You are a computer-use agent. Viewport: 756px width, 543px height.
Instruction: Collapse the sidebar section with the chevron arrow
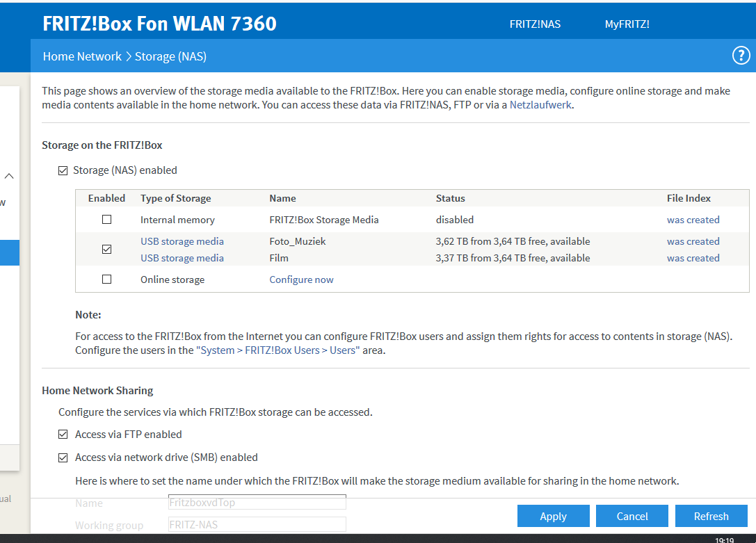coord(9,177)
